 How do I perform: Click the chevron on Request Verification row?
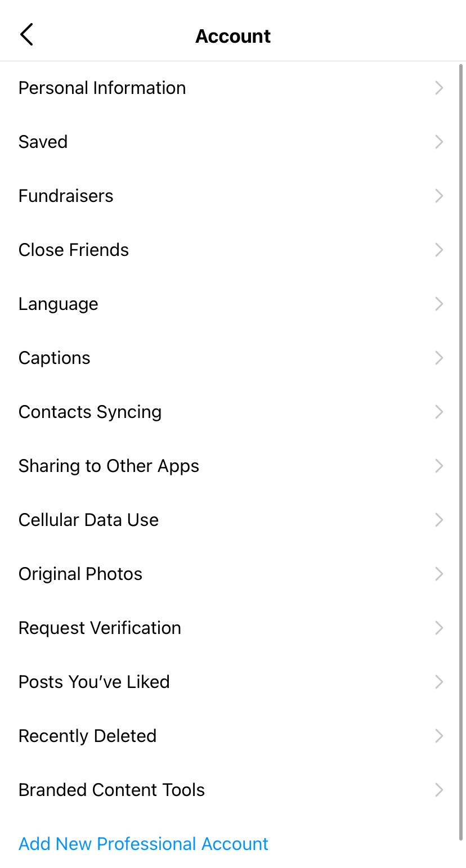click(439, 628)
